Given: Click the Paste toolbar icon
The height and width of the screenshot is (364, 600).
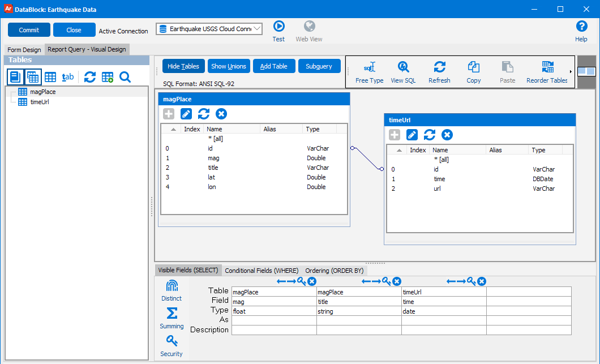Looking at the screenshot, I should click(507, 67).
